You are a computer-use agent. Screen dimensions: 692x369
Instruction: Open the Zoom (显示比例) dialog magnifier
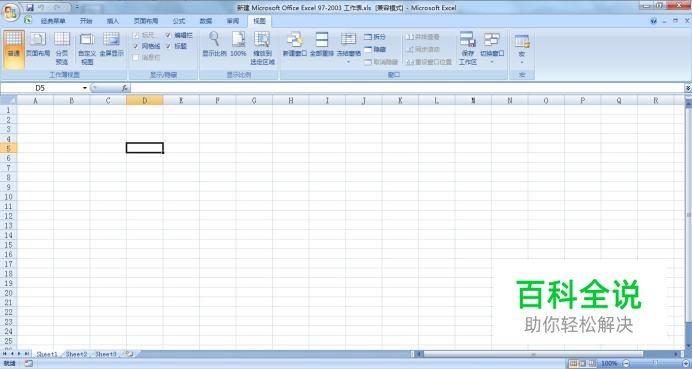214,45
